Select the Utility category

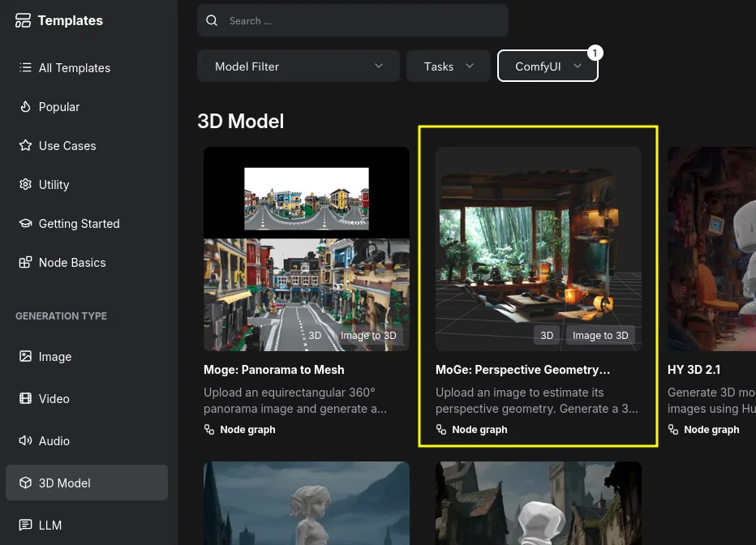(87, 185)
